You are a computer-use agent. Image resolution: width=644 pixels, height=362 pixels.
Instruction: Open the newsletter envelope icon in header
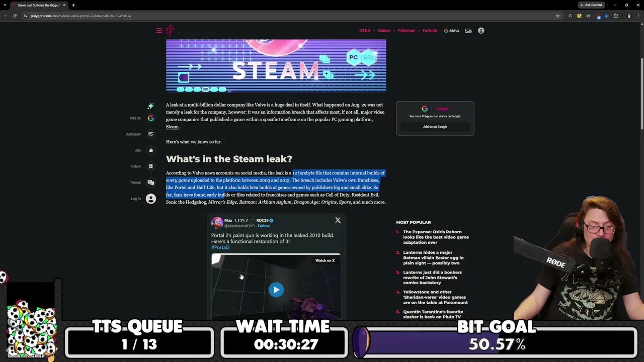pos(468,31)
